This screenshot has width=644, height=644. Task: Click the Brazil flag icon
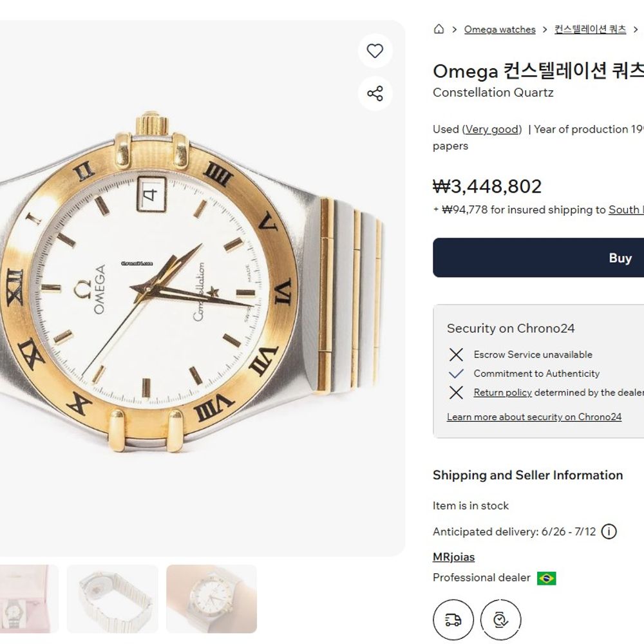point(547,578)
